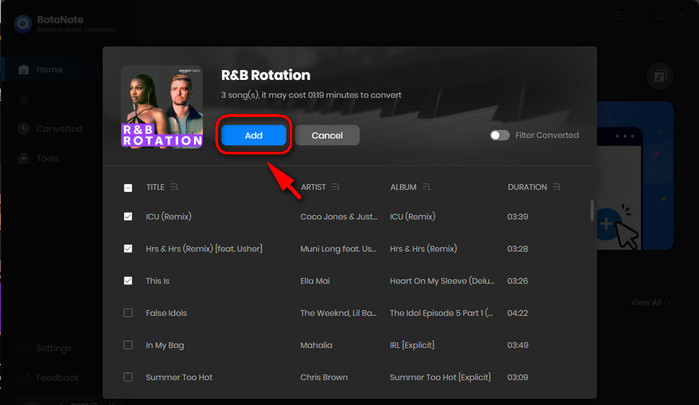The height and width of the screenshot is (405, 699).
Task: Click the artist Chris Brown
Action: click(x=324, y=377)
